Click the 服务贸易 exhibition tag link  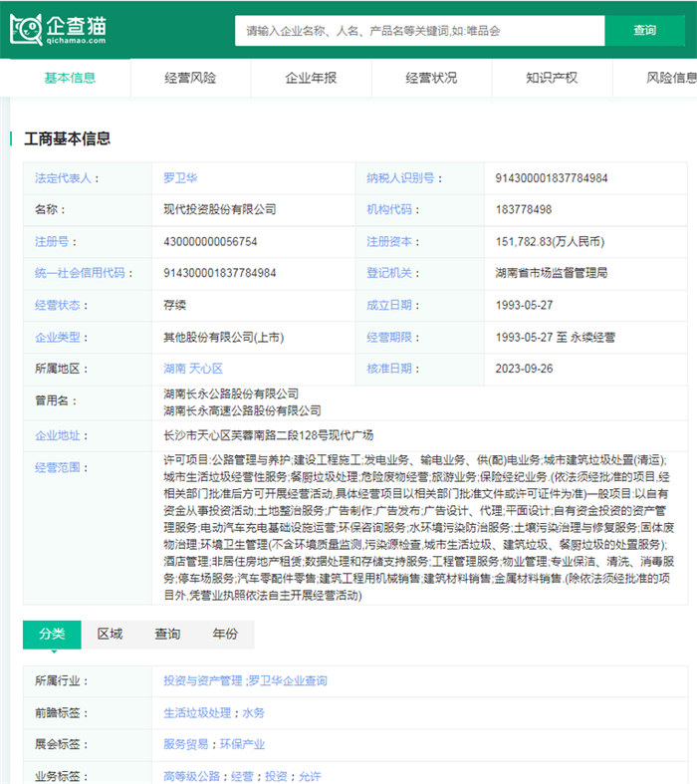pos(188,744)
